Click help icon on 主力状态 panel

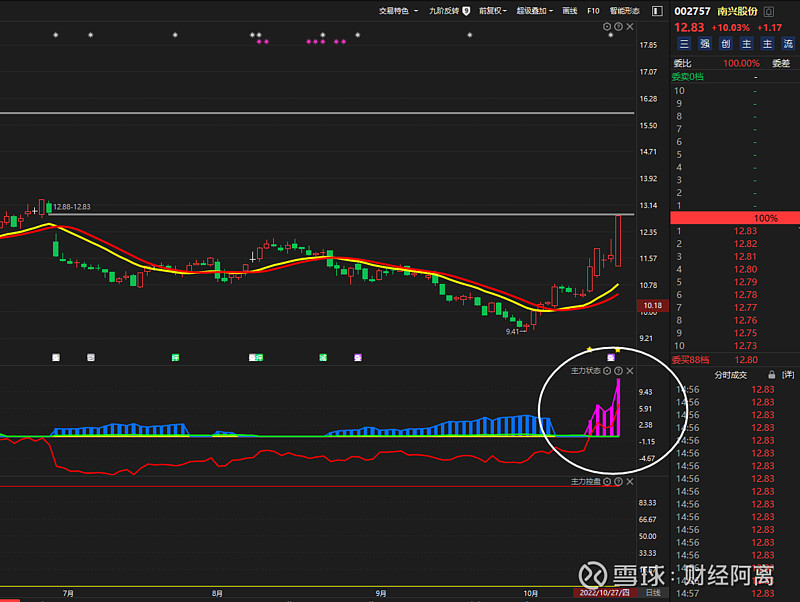click(618, 371)
